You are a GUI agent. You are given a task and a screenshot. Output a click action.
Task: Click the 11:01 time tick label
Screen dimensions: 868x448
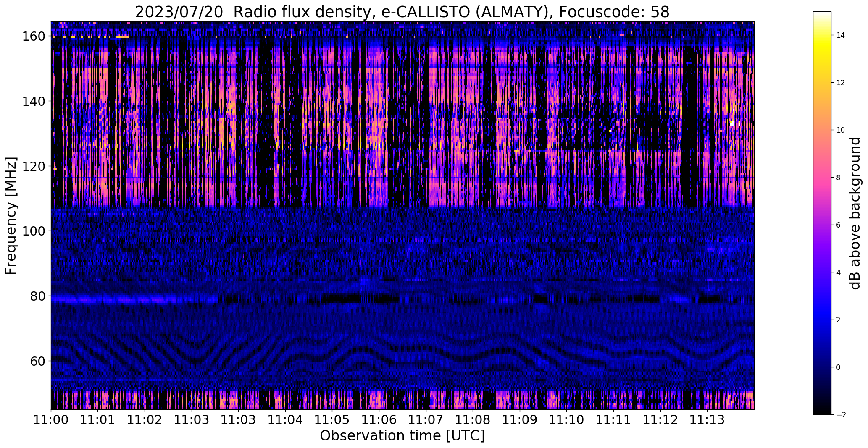coord(98,420)
